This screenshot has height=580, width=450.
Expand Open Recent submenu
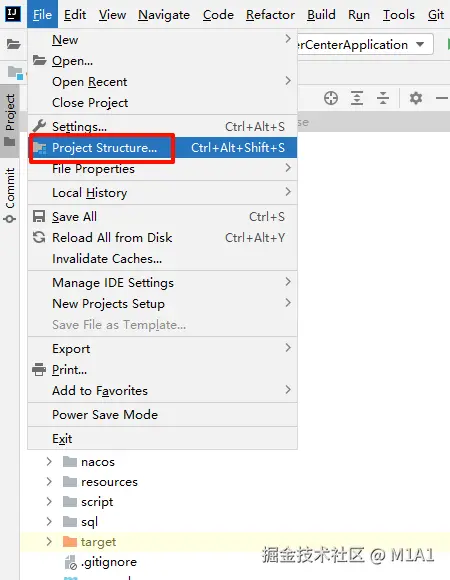click(162, 81)
